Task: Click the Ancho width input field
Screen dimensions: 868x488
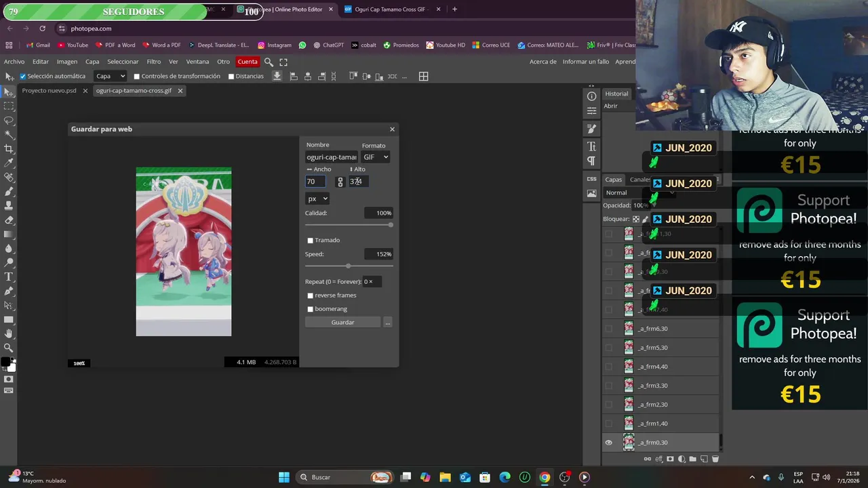Action: (315, 182)
